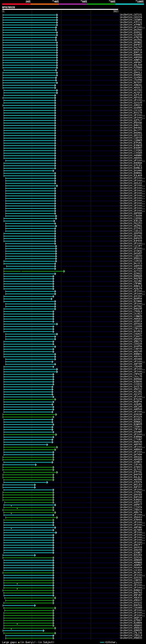This screenshot has width=146, height=644.
Task: Select label UniRef100_A9NU41
Action: (x=131, y=85)
